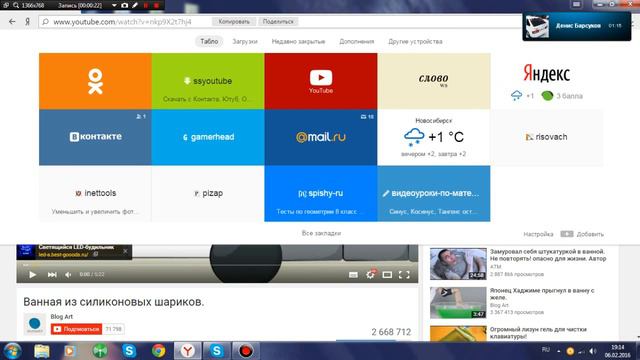This screenshot has width=640, height=360.
Task: Click the Яндекс 'Я' home button
Action: point(27,22)
